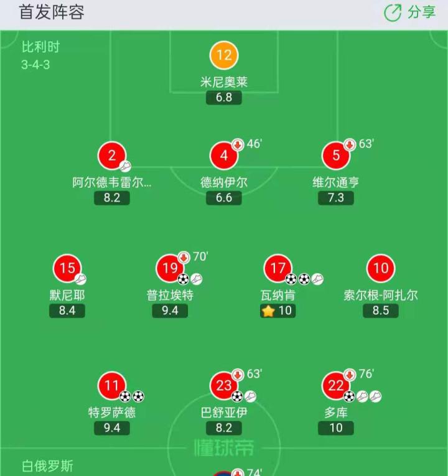This screenshot has height=476, width=448.
Task: Select number 23 巴舒亚伊 jersey circle
Action: (x=224, y=386)
